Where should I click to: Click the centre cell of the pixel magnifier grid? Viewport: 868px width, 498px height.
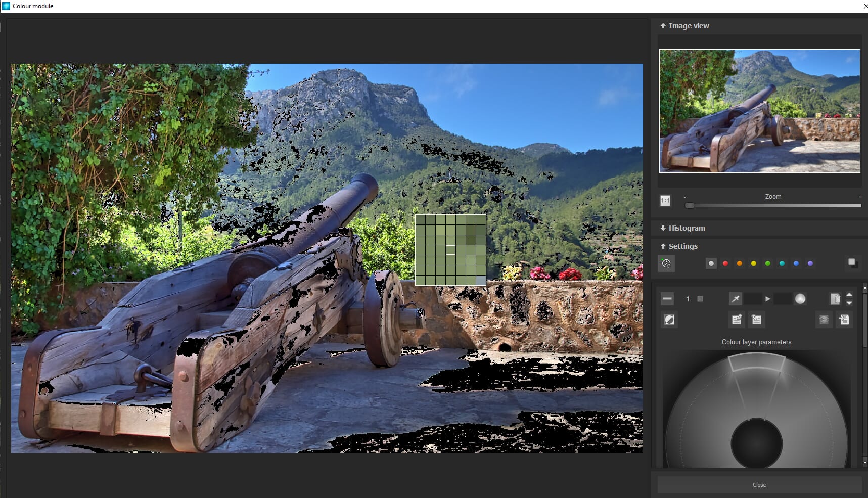pos(450,250)
